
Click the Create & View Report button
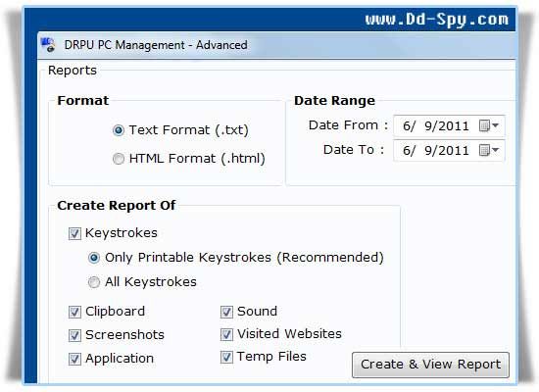click(430, 365)
